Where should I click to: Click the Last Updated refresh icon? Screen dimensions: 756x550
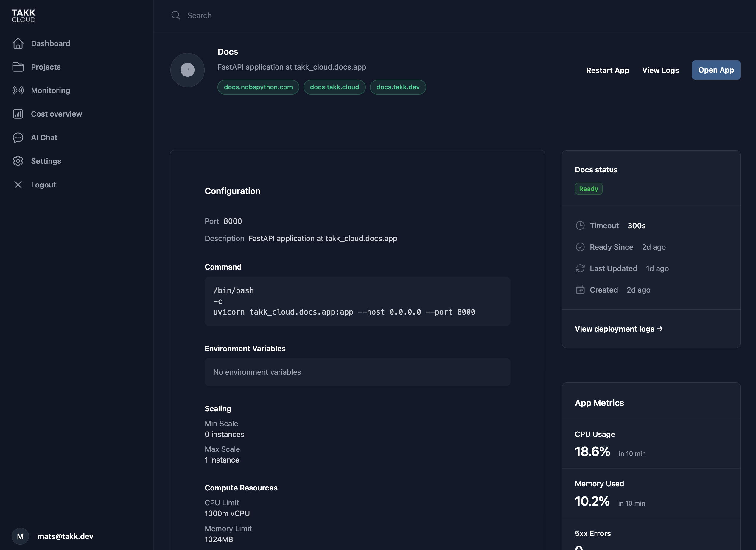point(580,268)
